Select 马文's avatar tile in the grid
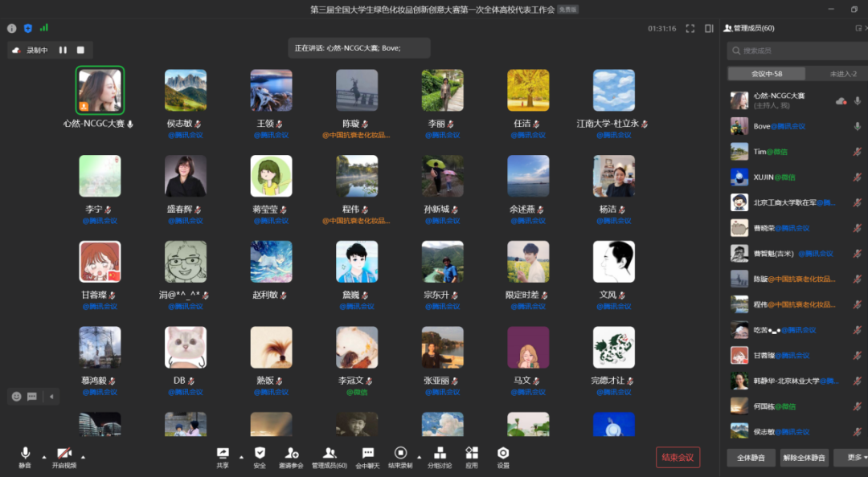This screenshot has width=868, height=477. click(x=528, y=348)
